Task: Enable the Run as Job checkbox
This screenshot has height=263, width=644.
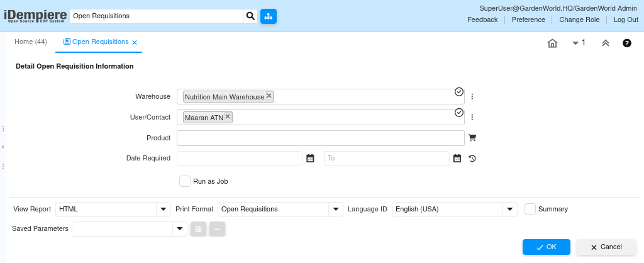Action: click(x=185, y=181)
